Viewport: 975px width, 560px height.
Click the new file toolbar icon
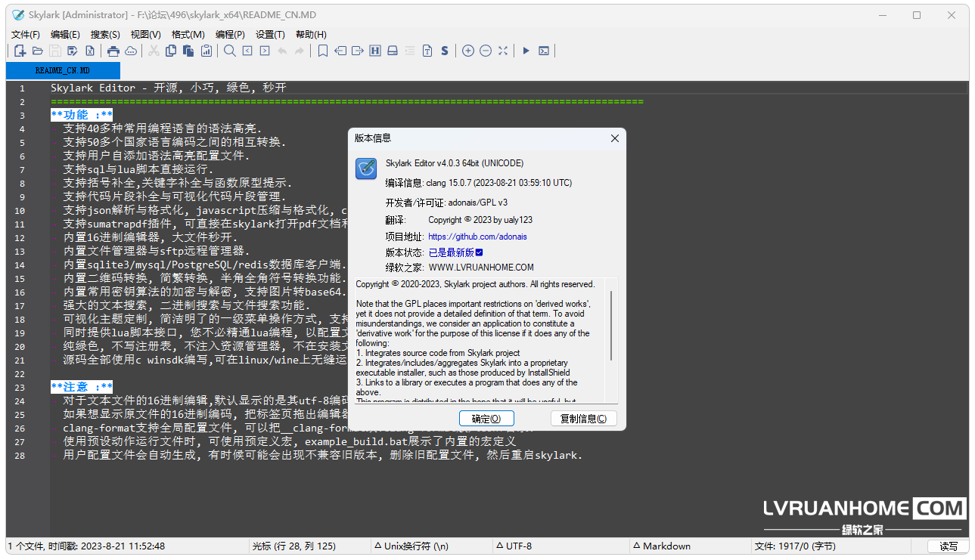point(20,51)
